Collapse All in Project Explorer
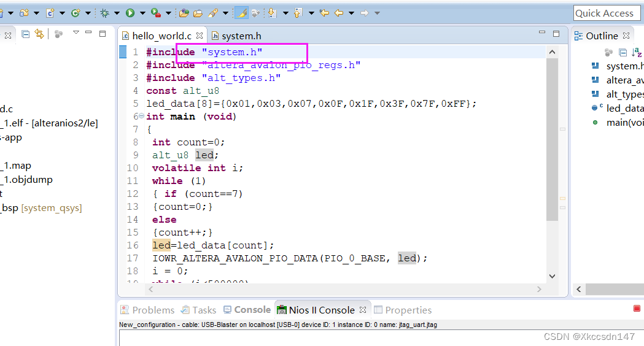The image size is (644, 346). click(x=25, y=34)
